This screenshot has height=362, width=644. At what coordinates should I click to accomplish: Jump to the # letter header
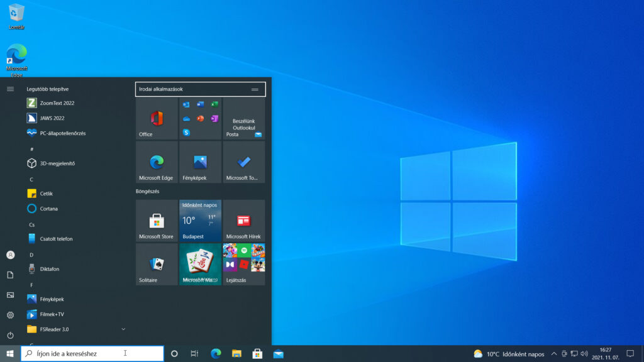[31, 149]
